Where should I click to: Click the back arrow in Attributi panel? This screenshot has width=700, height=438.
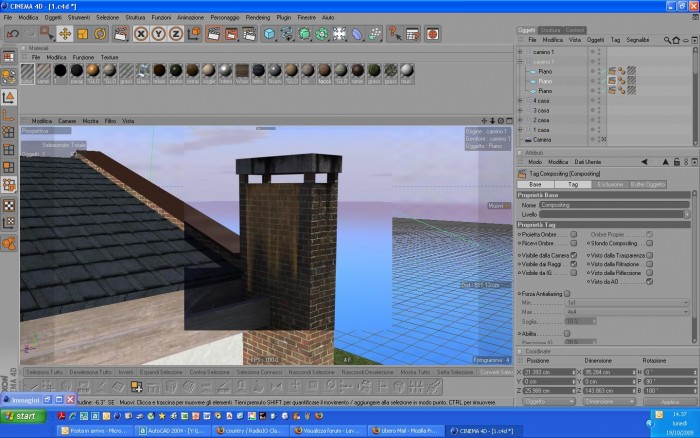coord(644,162)
